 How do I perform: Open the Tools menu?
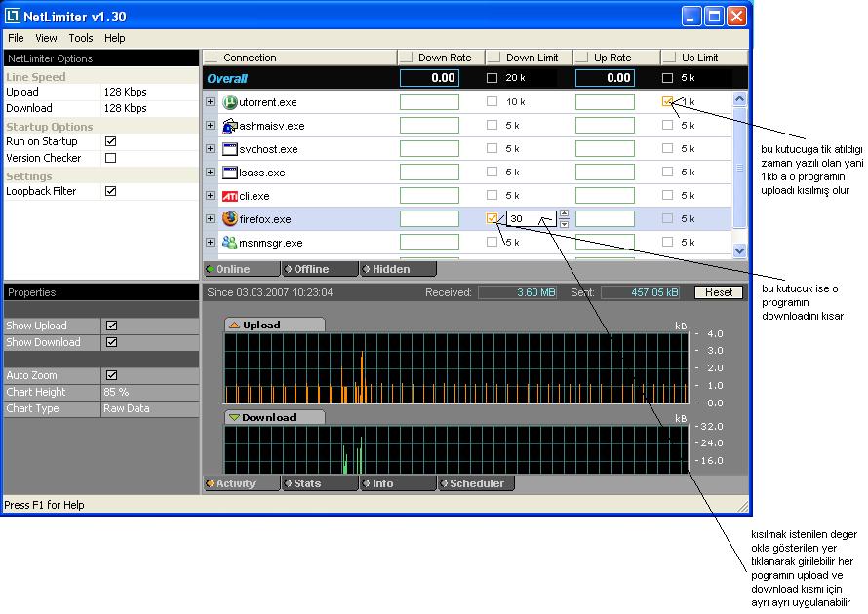point(81,38)
